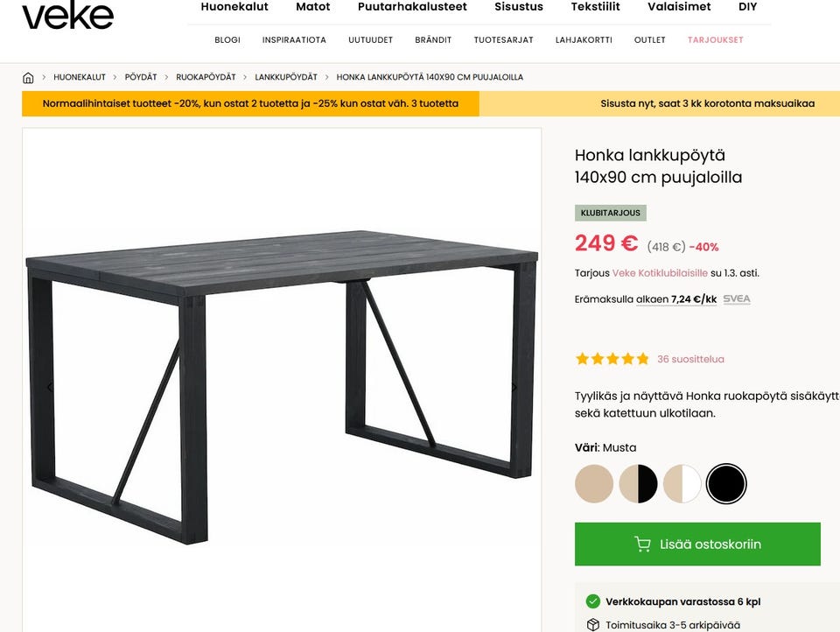Click the SVEA payment logo
Image resolution: width=840 pixels, height=632 pixels.
click(x=737, y=299)
